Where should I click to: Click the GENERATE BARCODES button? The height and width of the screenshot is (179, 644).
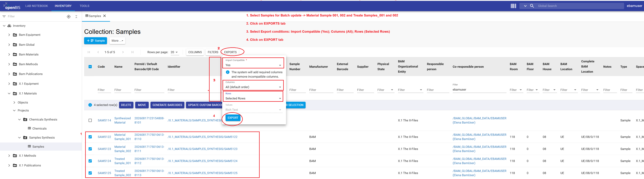click(x=167, y=105)
